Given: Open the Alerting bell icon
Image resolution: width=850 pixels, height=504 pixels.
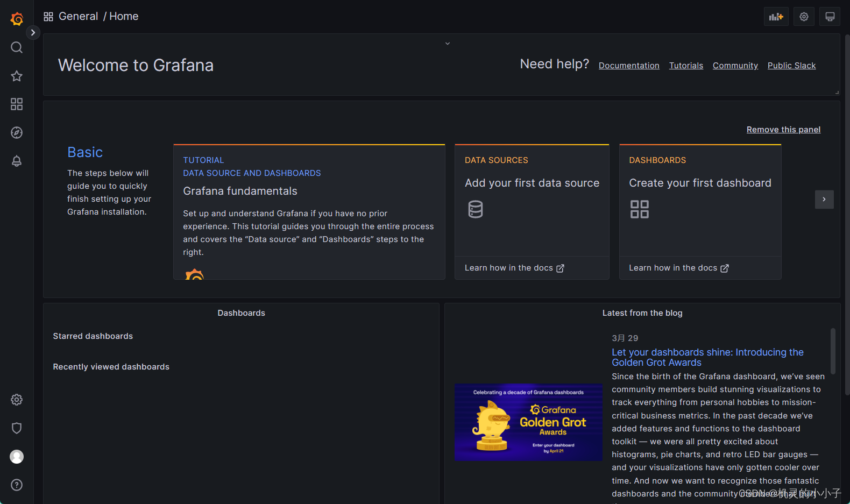Looking at the screenshot, I should (17, 161).
